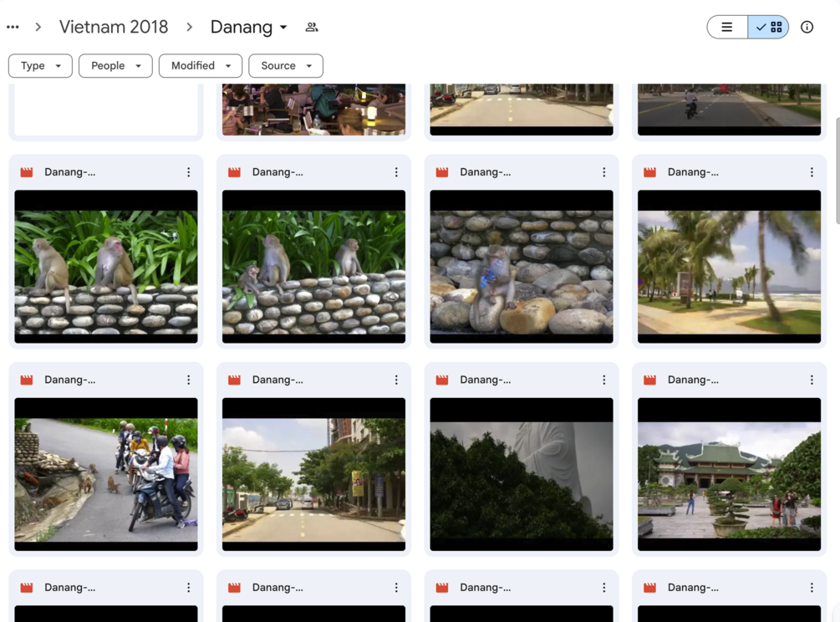Select the palm trees beach thumbnail
Viewport: 840px width, 622px height.
pos(729,266)
